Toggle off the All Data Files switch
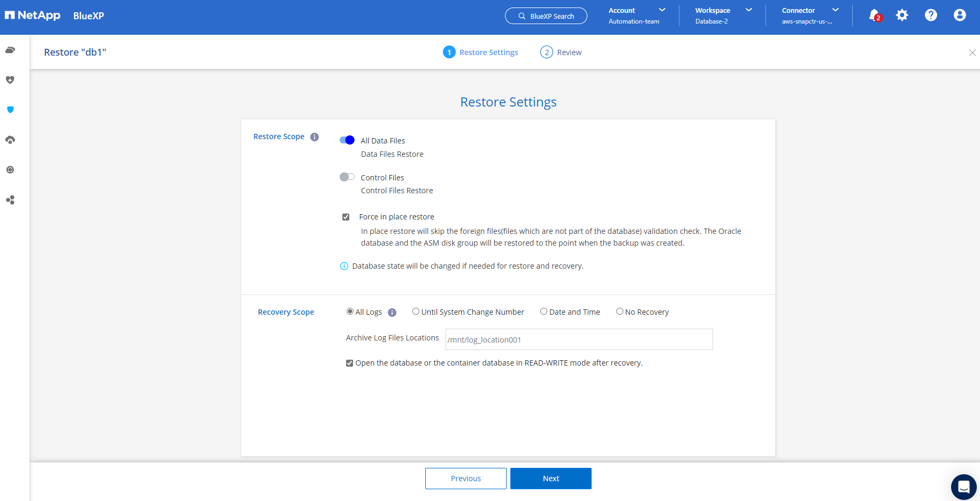Image resolution: width=980 pixels, height=501 pixels. pyautogui.click(x=347, y=140)
